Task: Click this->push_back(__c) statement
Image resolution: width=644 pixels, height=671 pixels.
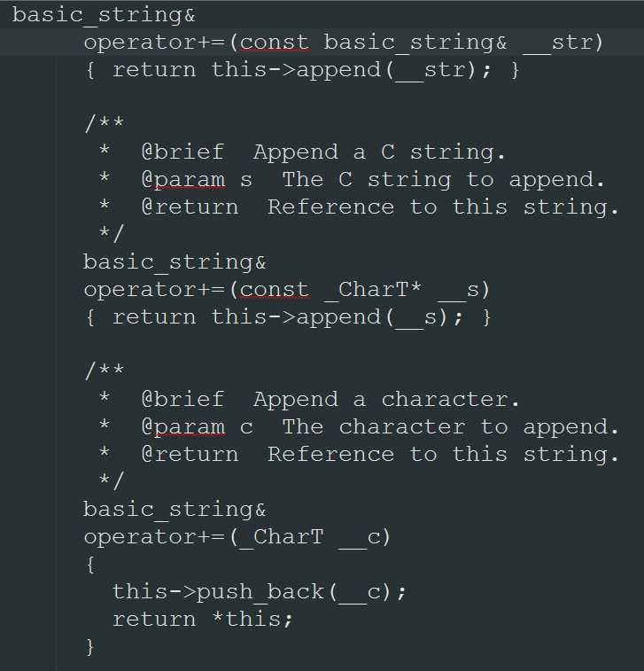Action: (259, 592)
